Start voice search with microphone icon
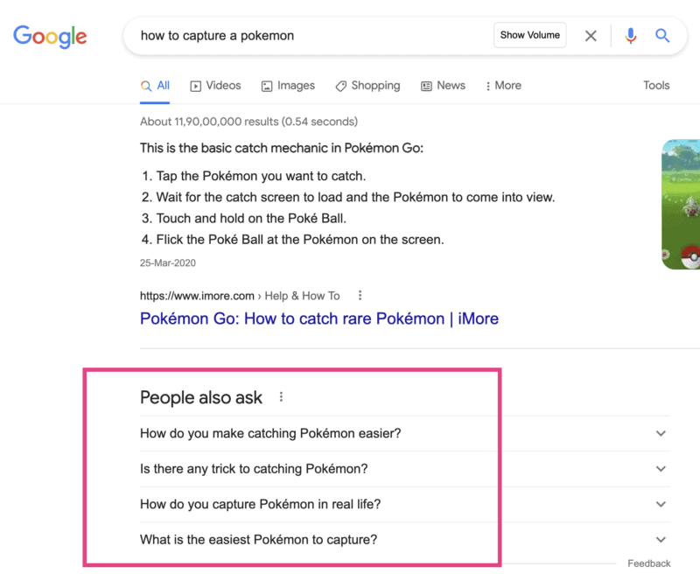Image resolution: width=700 pixels, height=588 pixels. (630, 36)
